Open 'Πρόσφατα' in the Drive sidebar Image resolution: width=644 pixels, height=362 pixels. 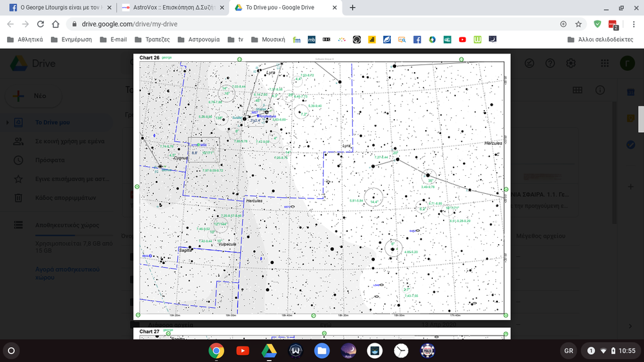pos(50,160)
